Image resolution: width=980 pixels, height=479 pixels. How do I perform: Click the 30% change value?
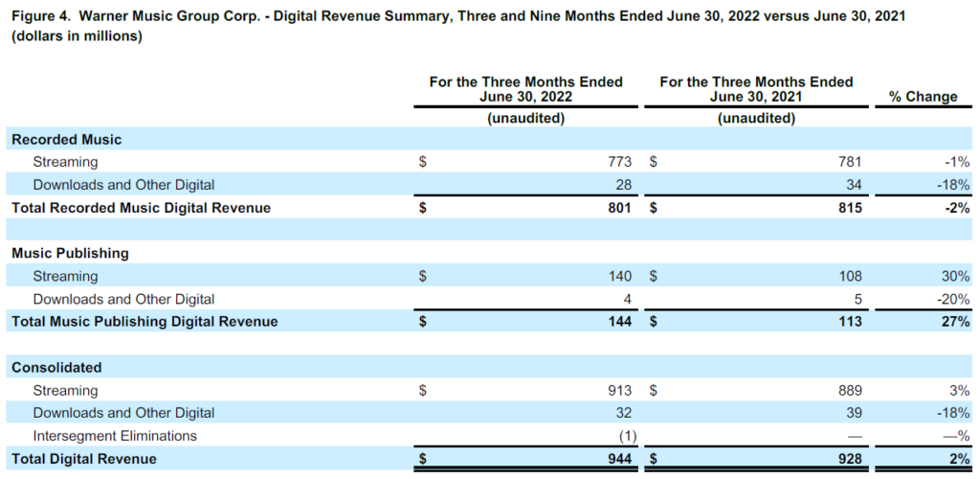click(x=958, y=276)
